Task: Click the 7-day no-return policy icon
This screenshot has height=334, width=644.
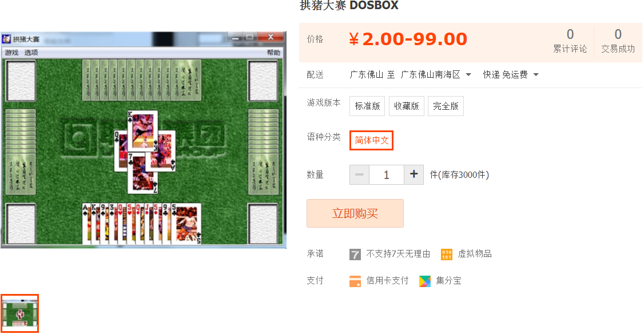Action: coord(355,255)
